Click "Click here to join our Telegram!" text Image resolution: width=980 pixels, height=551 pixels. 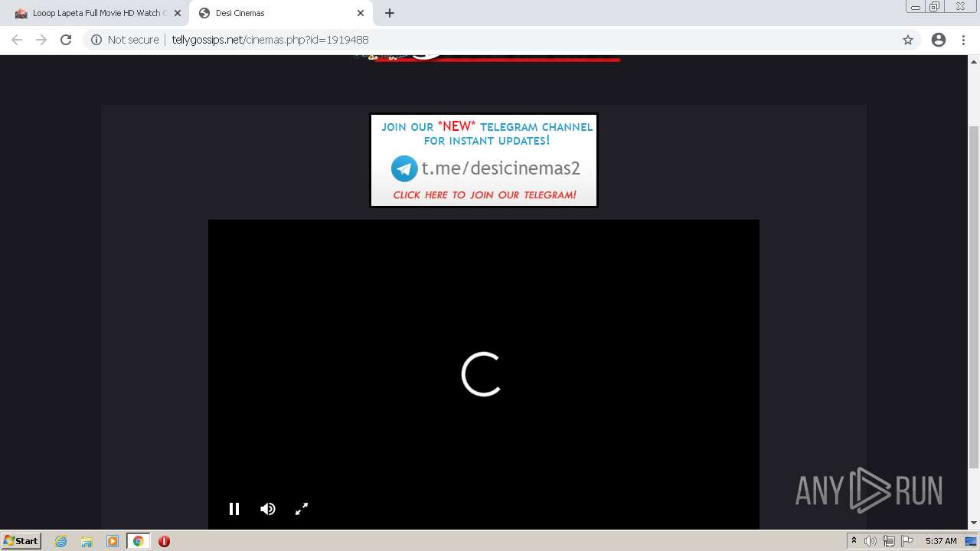[485, 195]
